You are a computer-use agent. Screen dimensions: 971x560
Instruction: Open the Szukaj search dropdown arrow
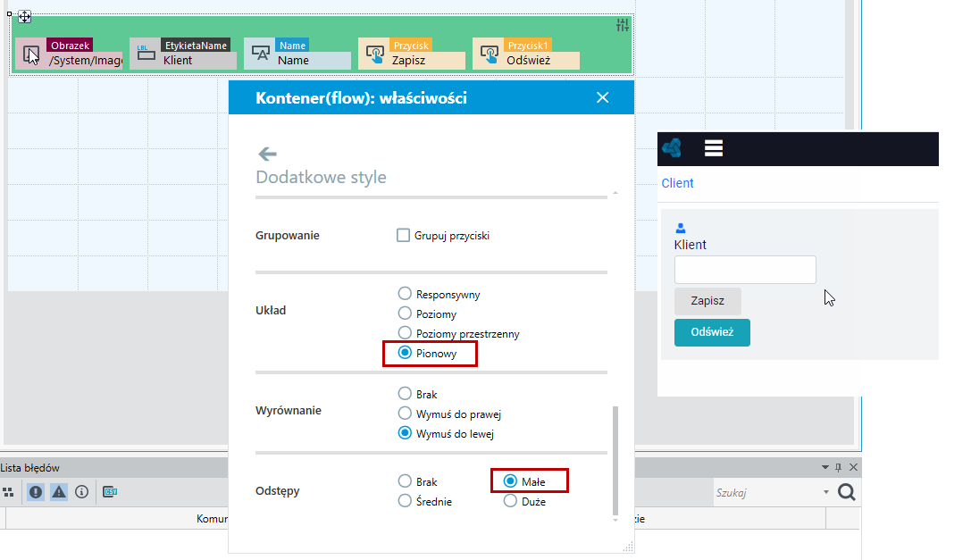(826, 492)
